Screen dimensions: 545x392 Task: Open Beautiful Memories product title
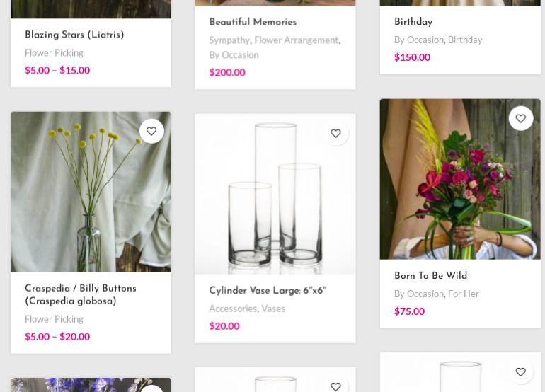(x=253, y=22)
